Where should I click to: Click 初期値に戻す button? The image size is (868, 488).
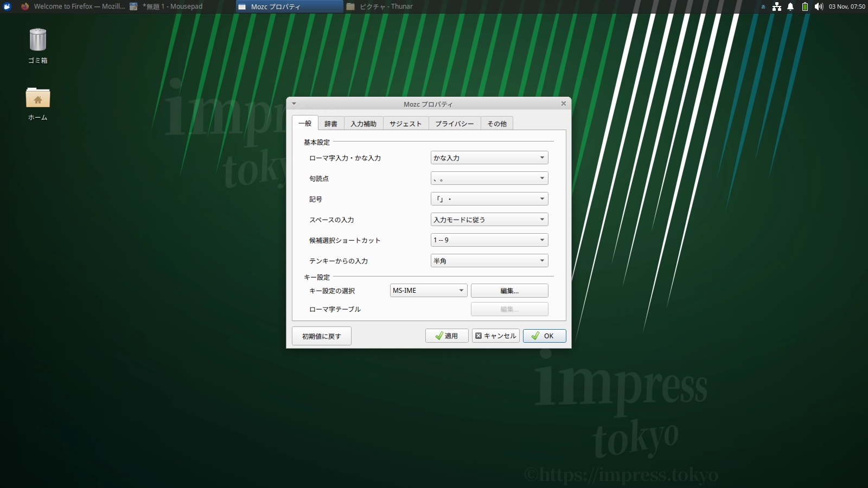click(322, 336)
